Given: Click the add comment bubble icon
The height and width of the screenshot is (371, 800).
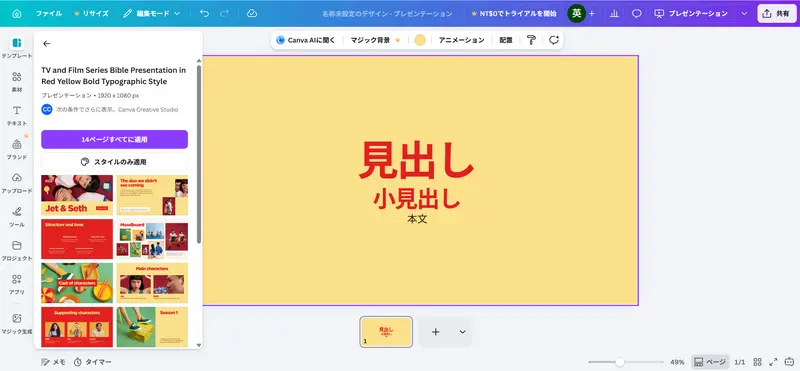Looking at the screenshot, I should click(x=554, y=40).
